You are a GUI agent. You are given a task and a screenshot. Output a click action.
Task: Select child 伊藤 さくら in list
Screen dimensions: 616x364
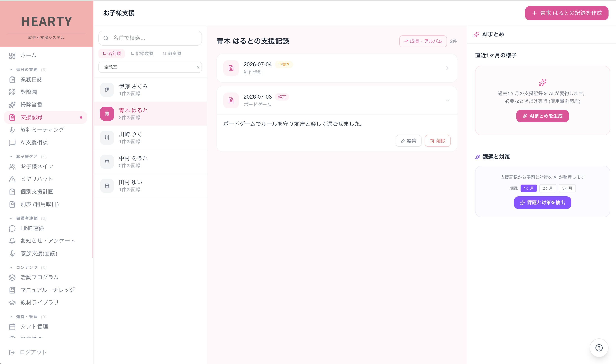click(x=150, y=90)
